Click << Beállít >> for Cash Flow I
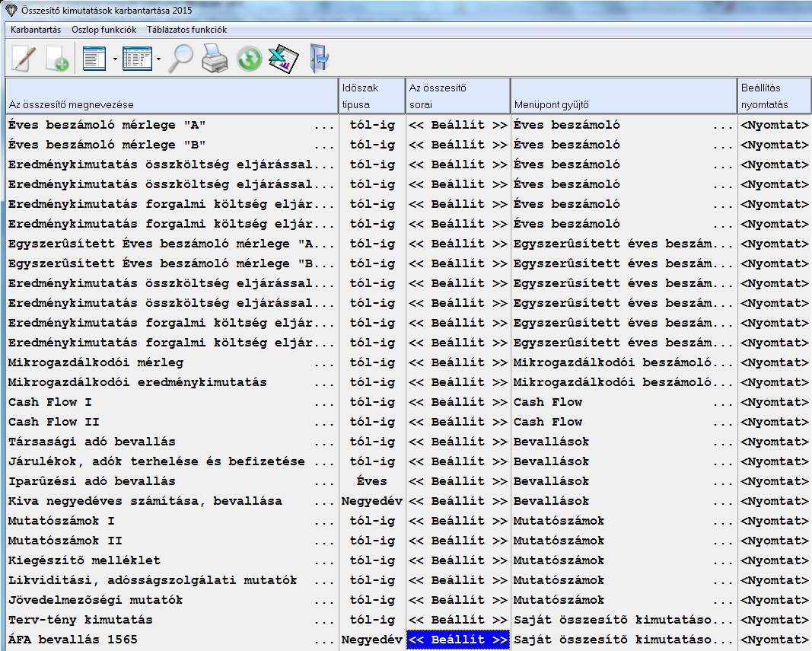 [457, 402]
